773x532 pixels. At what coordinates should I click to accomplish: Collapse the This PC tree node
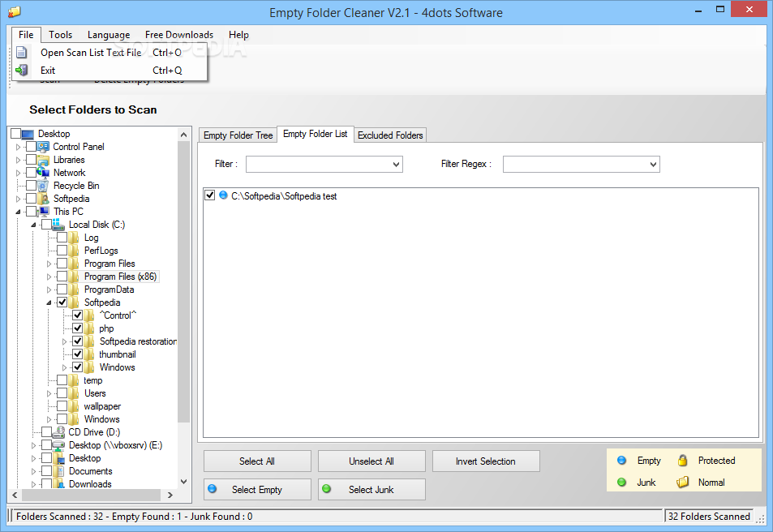(18, 212)
